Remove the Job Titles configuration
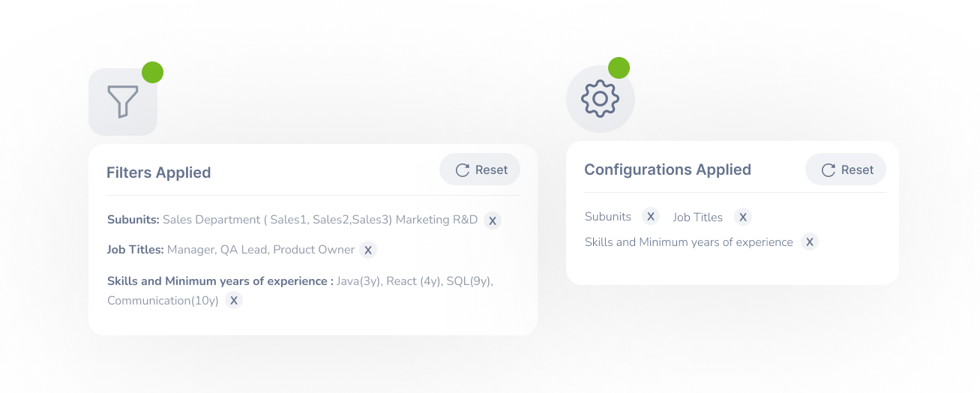This screenshot has height=393, width=980. (742, 217)
